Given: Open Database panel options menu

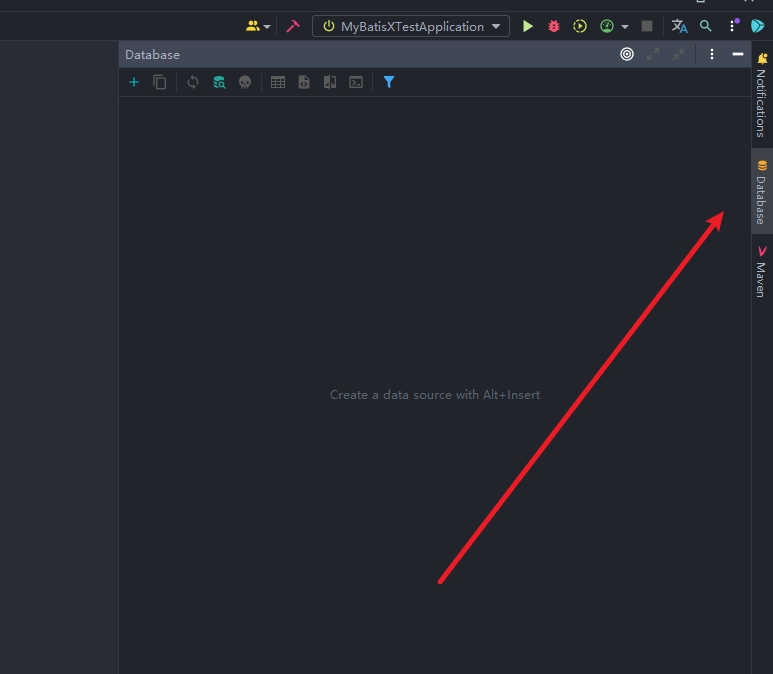Looking at the screenshot, I should click(712, 54).
